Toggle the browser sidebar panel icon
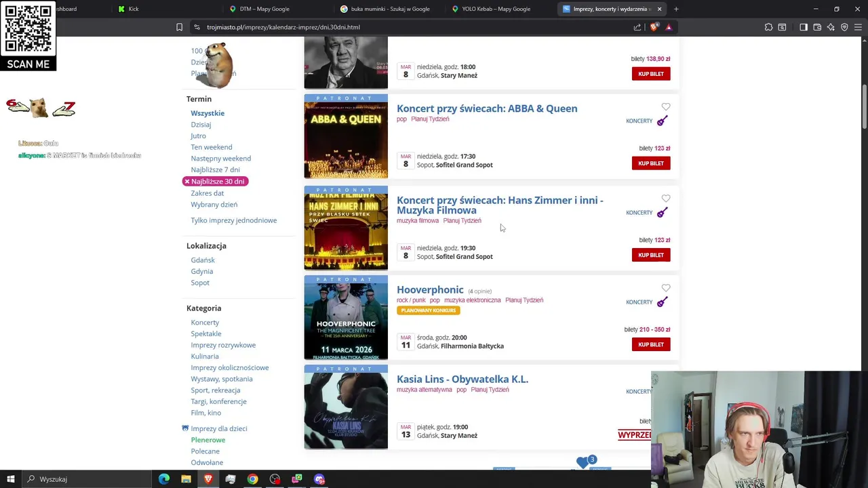The image size is (868, 488). coord(804,27)
